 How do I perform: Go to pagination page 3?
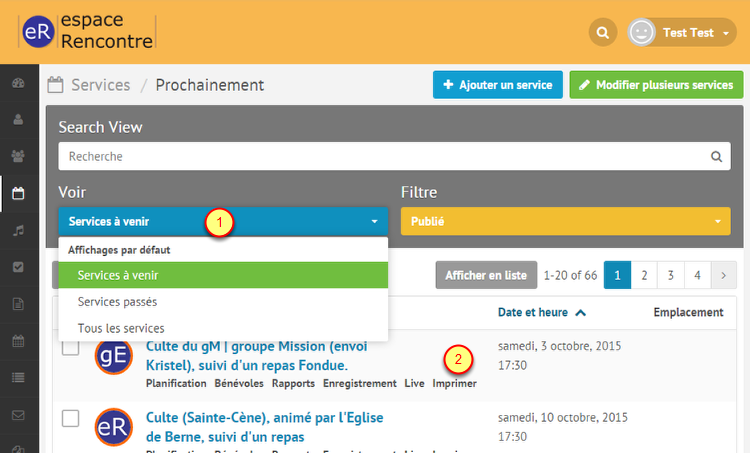671,275
